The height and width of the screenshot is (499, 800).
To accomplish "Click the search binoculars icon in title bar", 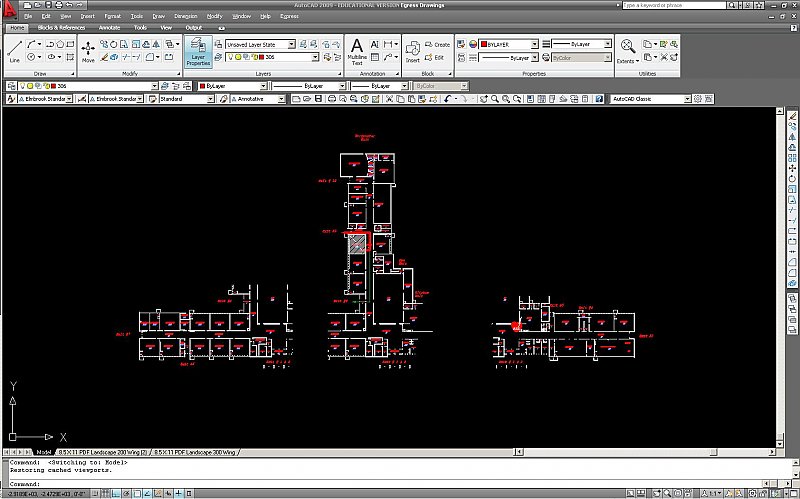I will coord(732,5).
